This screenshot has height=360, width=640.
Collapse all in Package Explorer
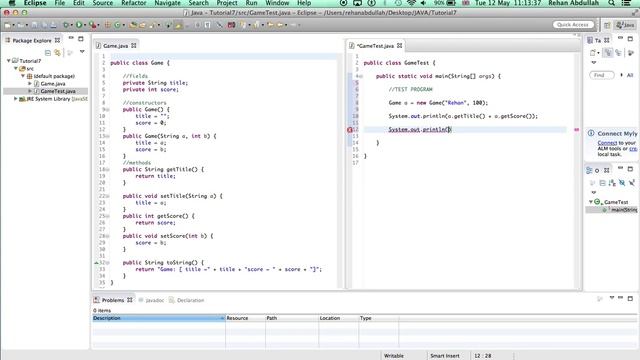click(48, 53)
